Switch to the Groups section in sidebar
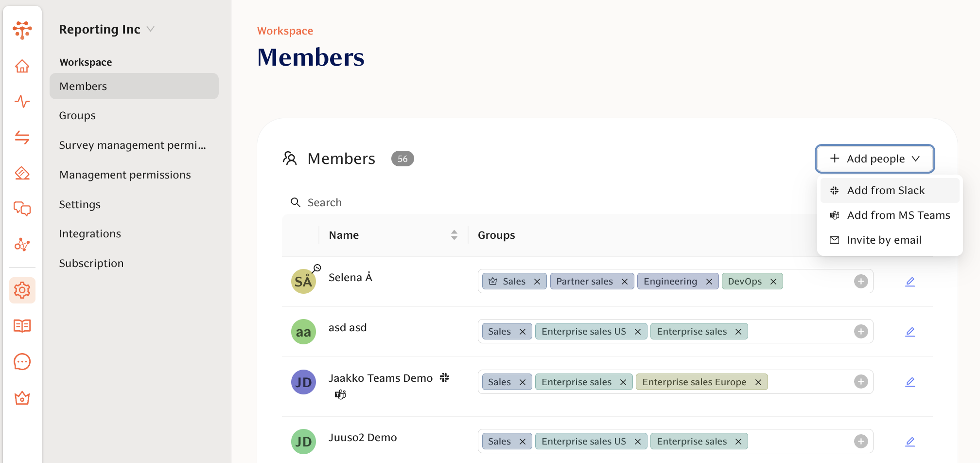This screenshot has width=980, height=463. coord(77,115)
